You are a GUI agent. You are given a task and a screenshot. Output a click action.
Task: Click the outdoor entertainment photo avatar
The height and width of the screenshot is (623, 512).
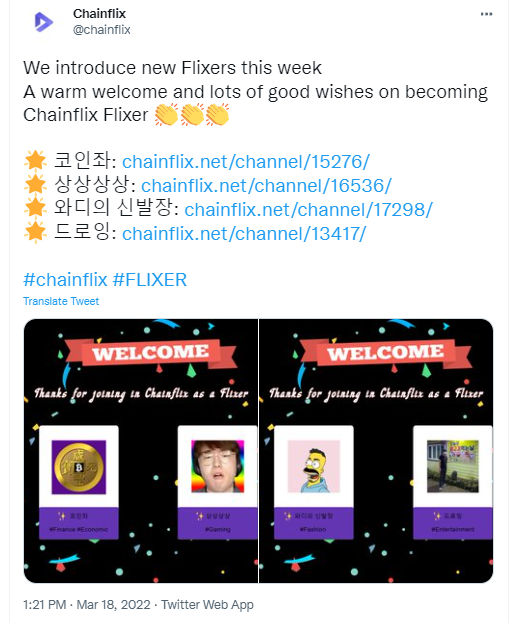pos(453,466)
